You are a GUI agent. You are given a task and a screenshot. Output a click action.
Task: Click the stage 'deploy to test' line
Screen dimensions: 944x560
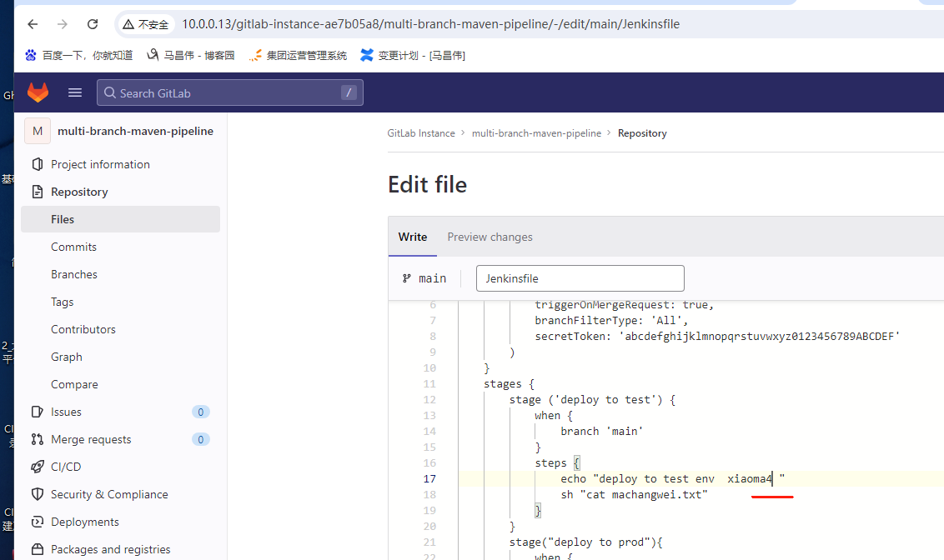(592, 400)
